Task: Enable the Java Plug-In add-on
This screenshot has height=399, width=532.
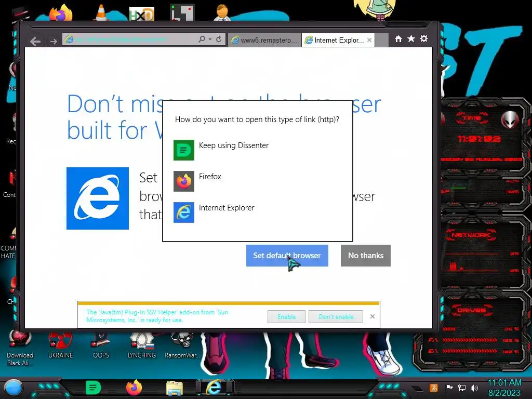Action: coord(286,316)
